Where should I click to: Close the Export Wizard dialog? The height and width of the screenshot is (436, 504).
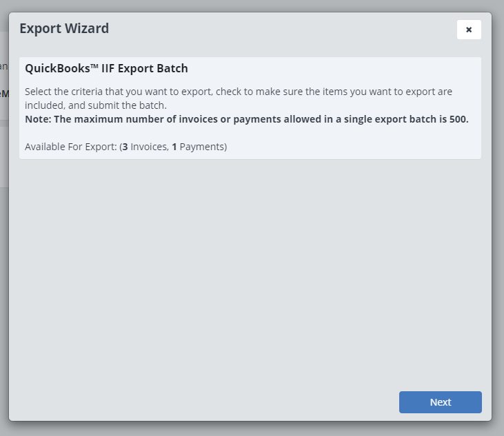469,30
